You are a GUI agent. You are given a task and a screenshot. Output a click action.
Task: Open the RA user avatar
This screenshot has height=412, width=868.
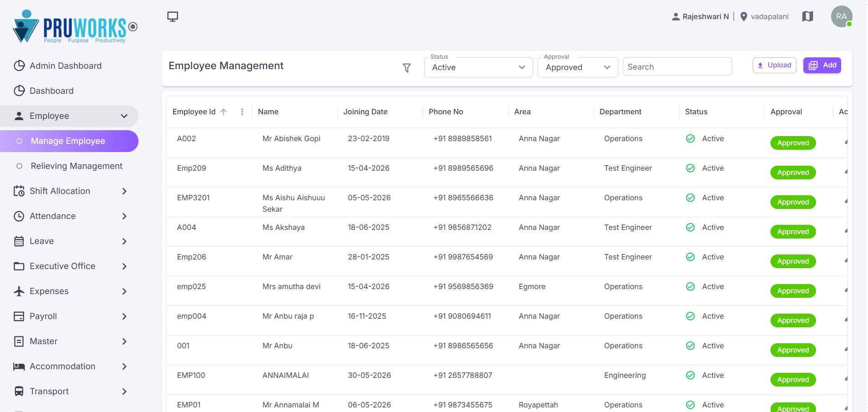point(841,16)
